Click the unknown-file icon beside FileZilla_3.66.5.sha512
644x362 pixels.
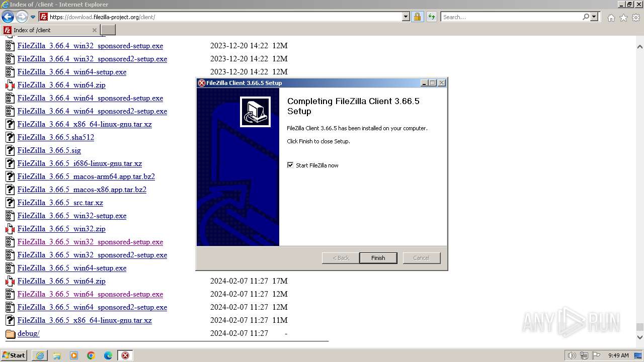[x=10, y=137]
